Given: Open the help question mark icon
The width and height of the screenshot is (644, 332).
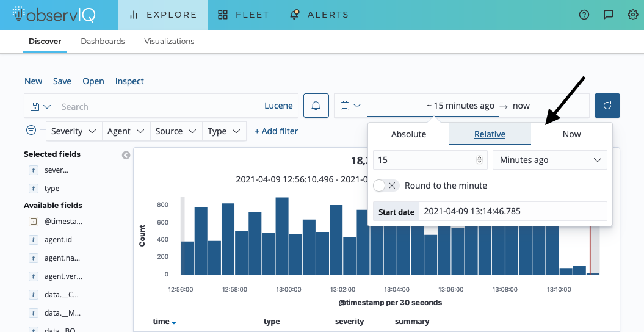Looking at the screenshot, I should 584,15.
